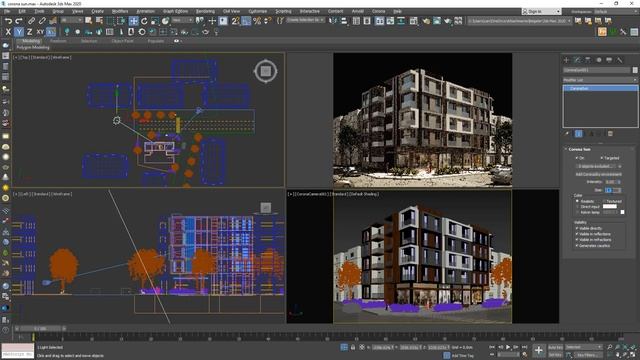The height and width of the screenshot is (360, 640).
Task: Open the Create Selection Set dropdown
Action: 305,20
